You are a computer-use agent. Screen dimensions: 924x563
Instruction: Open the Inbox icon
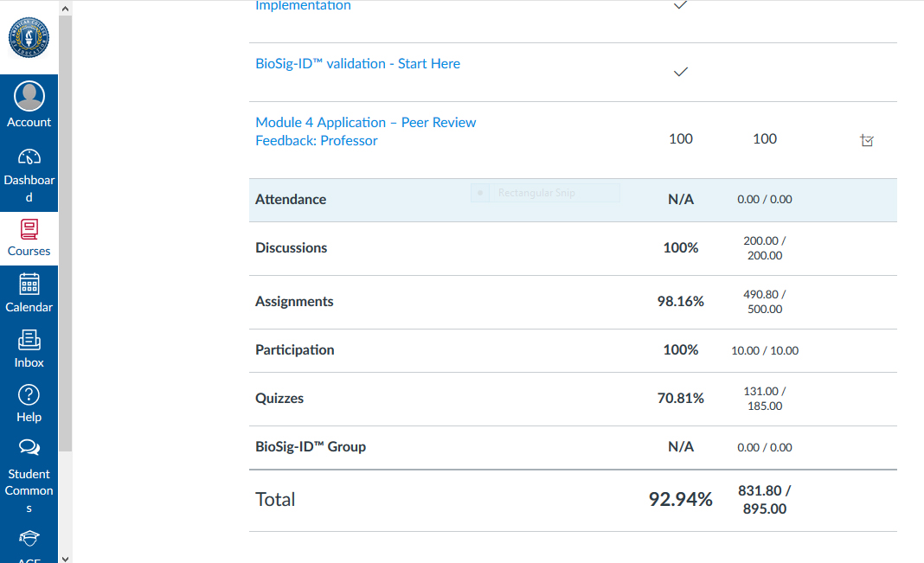point(29,340)
